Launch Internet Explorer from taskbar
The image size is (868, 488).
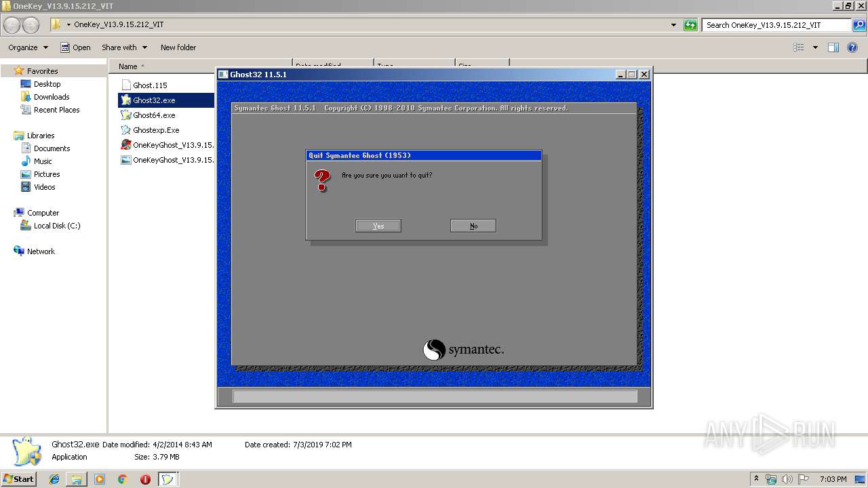[x=54, y=479]
